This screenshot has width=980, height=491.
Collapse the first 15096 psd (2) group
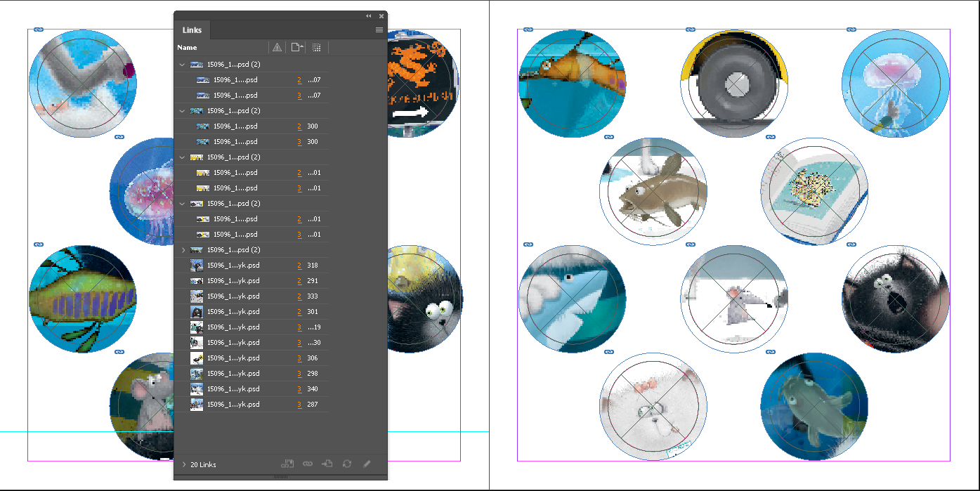click(x=183, y=65)
